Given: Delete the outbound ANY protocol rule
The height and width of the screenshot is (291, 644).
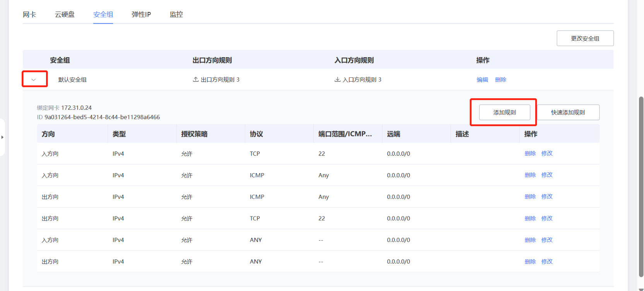Looking at the screenshot, I should 530,262.
